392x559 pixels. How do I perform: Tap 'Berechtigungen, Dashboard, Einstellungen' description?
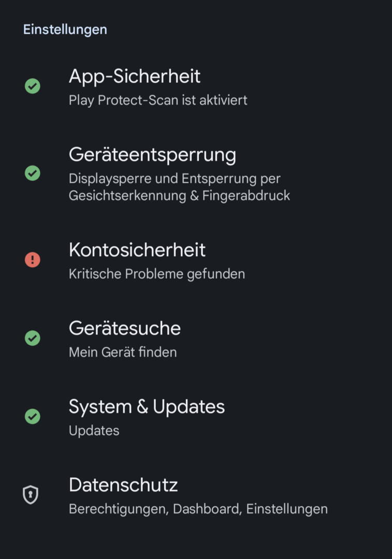click(198, 509)
